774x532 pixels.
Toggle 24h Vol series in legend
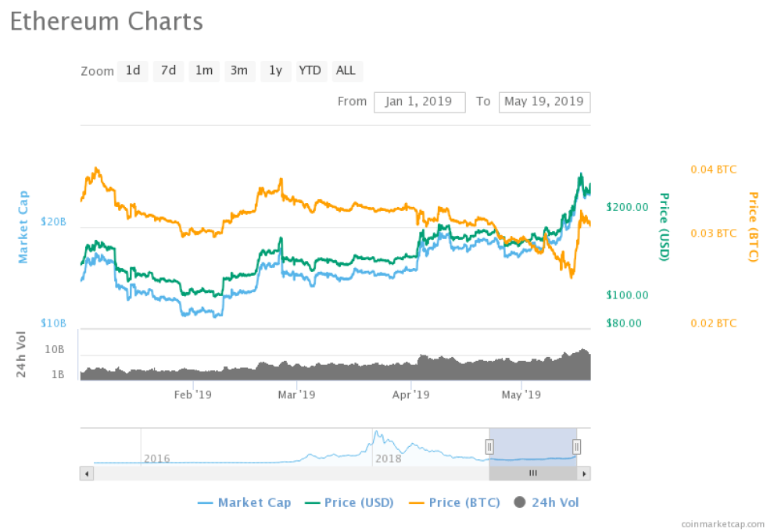pos(546,502)
